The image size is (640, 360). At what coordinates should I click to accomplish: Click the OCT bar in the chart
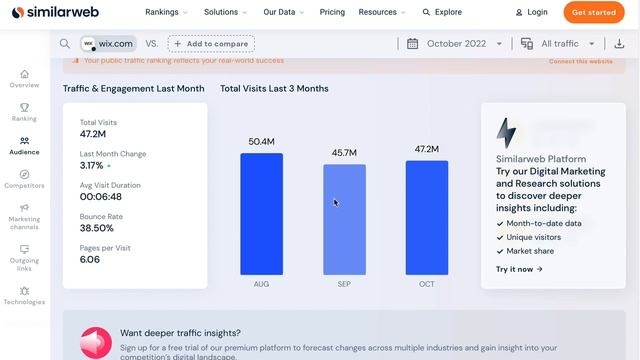(427, 218)
